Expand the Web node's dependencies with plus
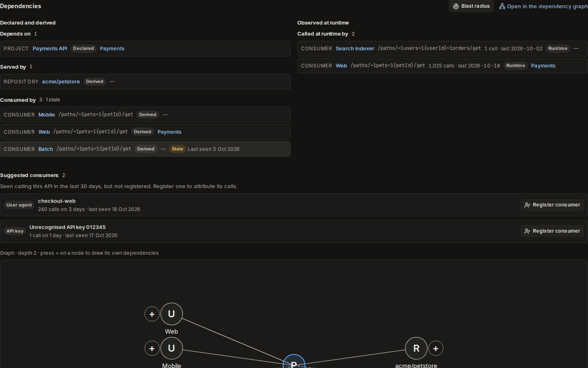This screenshot has height=368, width=588. tap(152, 314)
